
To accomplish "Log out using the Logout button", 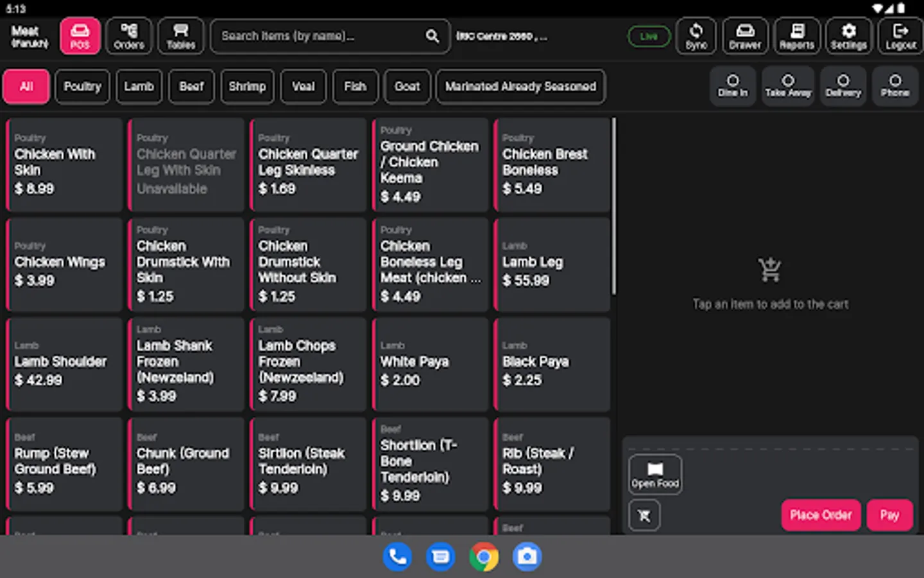I will pyautogui.click(x=901, y=36).
